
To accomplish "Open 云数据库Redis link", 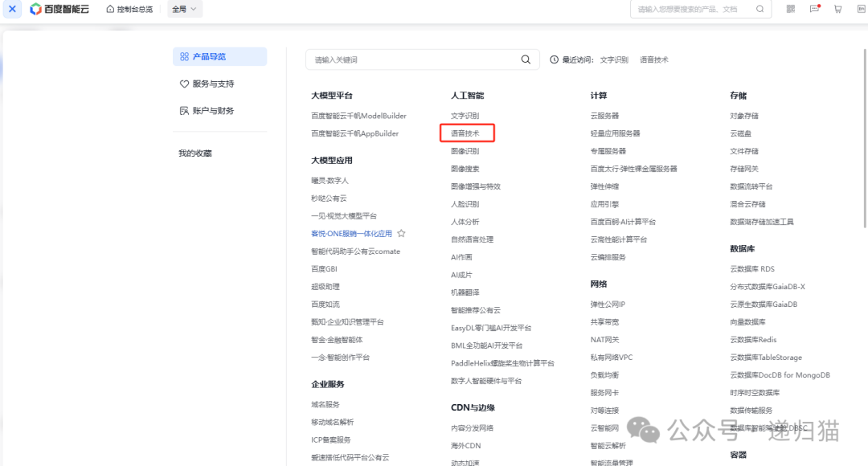I will [753, 340].
